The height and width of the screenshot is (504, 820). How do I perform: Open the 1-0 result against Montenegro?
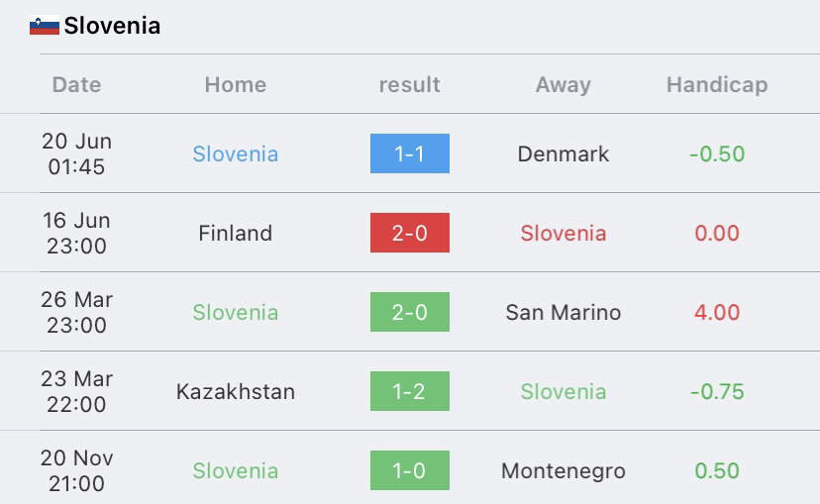point(409,470)
